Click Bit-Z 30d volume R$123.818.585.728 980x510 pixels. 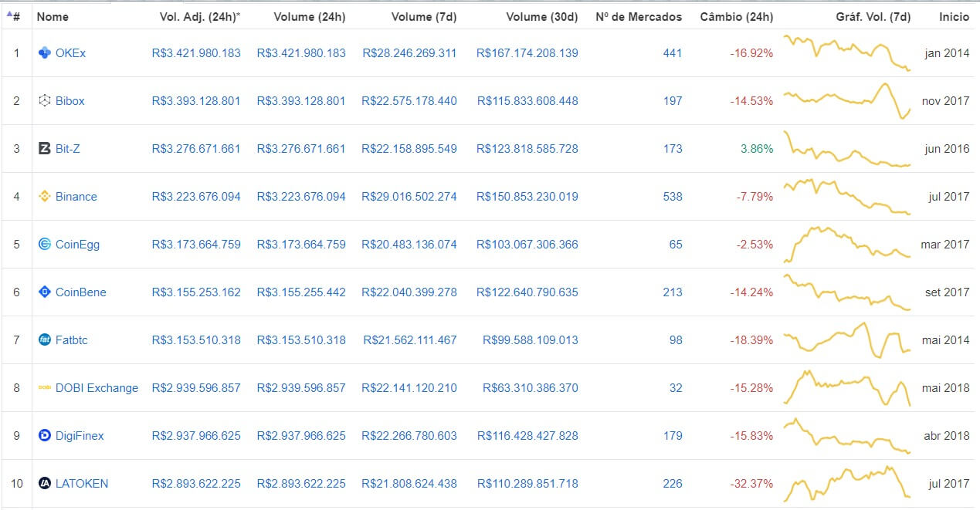coord(527,148)
